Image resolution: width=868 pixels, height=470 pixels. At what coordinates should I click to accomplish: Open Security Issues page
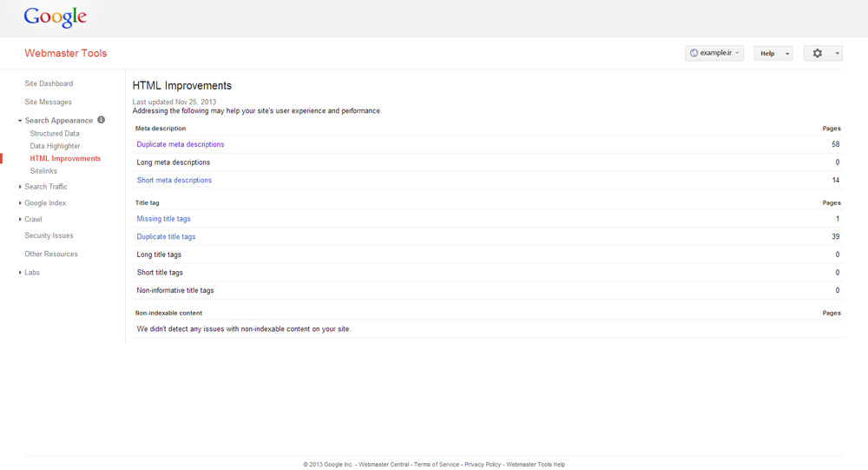pyautogui.click(x=49, y=235)
